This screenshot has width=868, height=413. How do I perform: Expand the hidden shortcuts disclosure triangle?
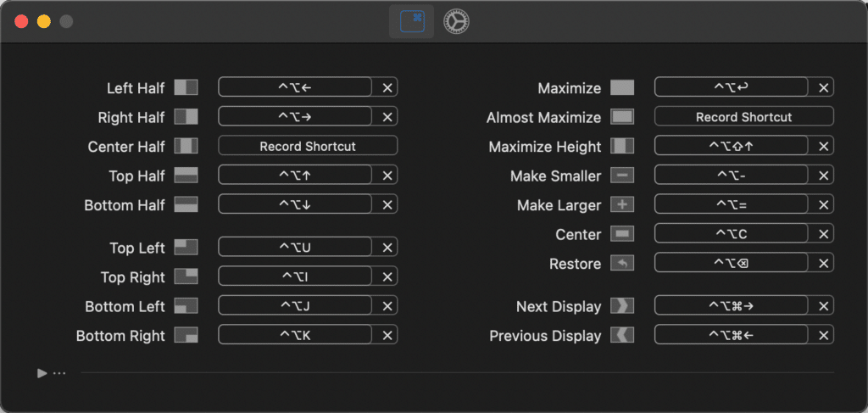(x=42, y=372)
